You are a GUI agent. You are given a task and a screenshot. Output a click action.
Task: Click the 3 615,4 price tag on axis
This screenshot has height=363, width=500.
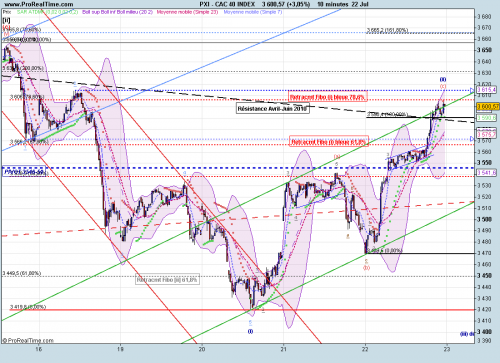[x=486, y=90]
